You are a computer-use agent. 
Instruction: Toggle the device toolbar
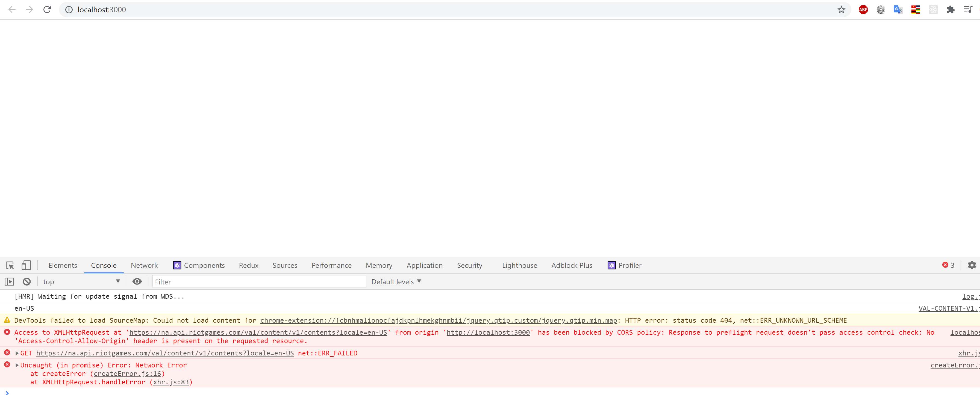click(x=26, y=265)
